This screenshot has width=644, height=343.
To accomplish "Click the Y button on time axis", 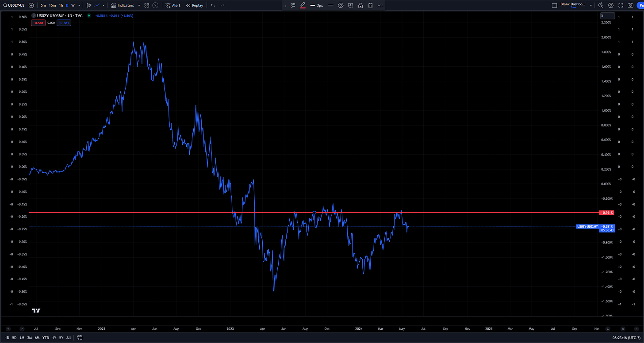I will coord(8,329).
